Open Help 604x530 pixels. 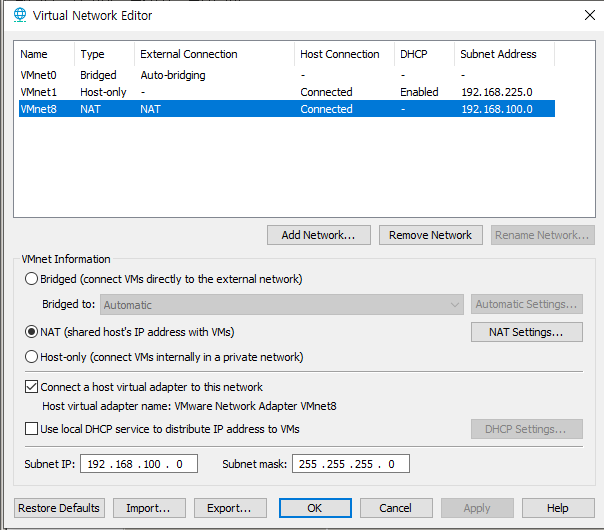click(558, 508)
